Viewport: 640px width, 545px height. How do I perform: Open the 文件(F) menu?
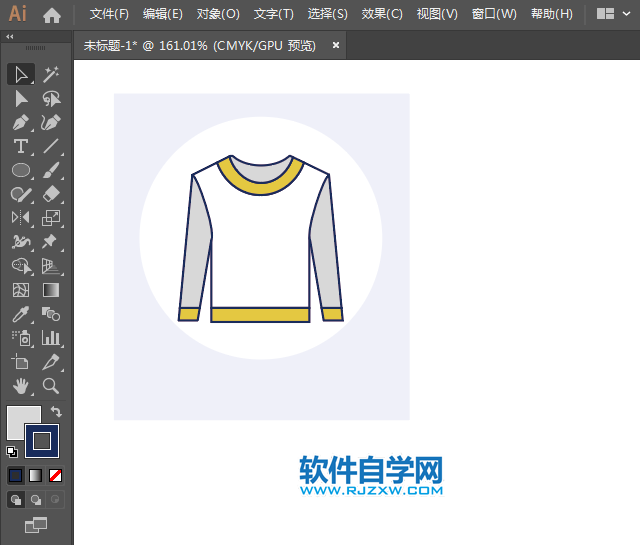[109, 14]
